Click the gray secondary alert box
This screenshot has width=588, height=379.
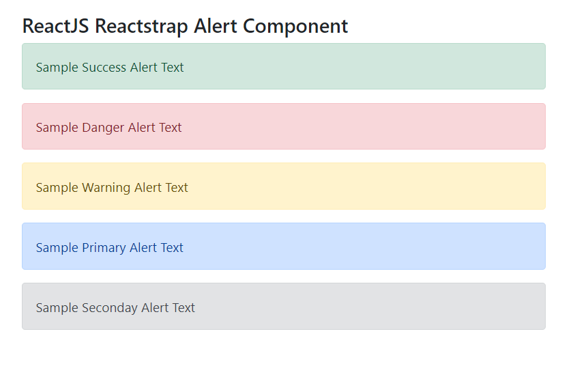point(362,307)
